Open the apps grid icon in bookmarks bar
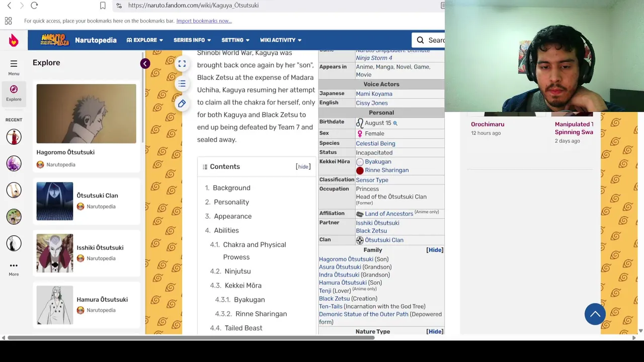The image size is (644, 362). (8, 21)
